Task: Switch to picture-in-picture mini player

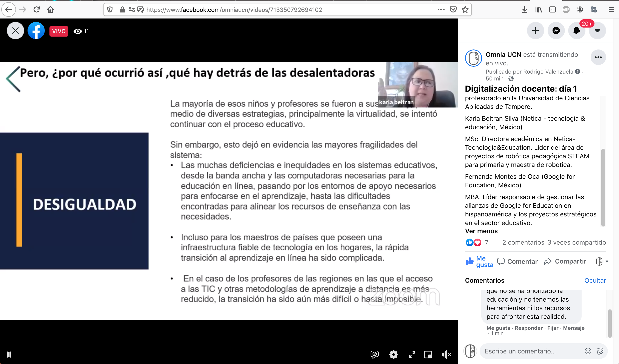Action: point(428,354)
